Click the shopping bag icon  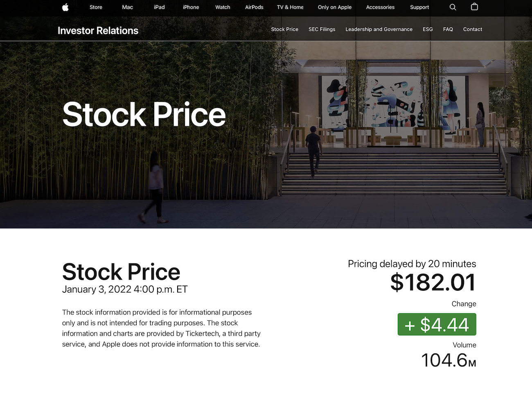click(474, 7)
